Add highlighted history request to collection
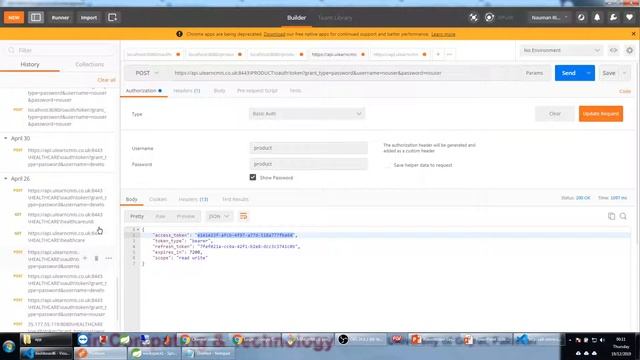 pos(85,258)
